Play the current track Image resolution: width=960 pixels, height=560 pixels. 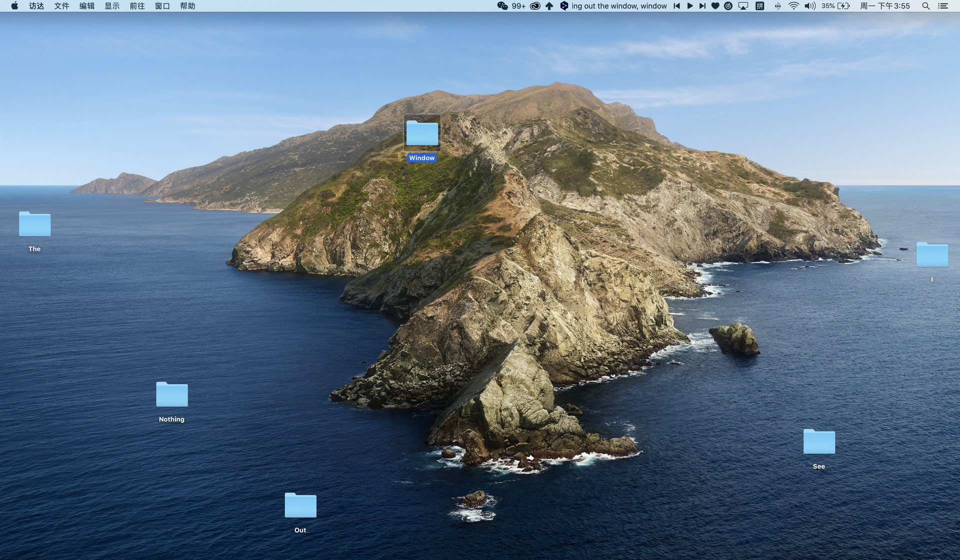pyautogui.click(x=689, y=6)
